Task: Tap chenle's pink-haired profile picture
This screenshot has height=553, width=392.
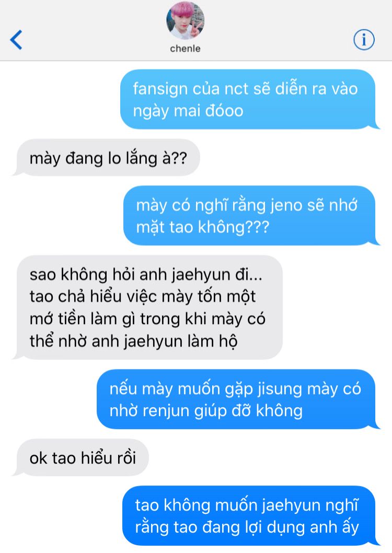Action: coord(186,20)
